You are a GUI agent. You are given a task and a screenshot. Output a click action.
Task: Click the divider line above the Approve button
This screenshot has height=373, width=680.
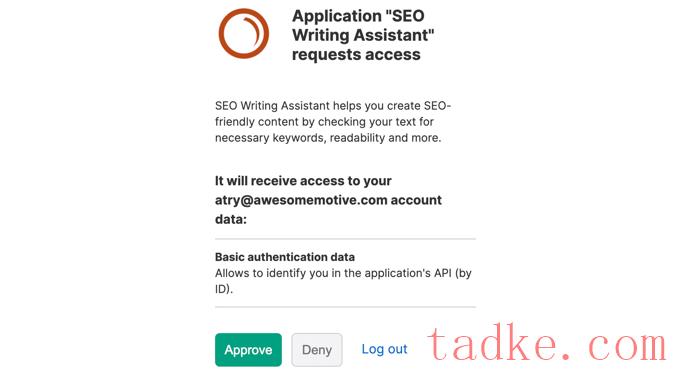(x=345, y=307)
